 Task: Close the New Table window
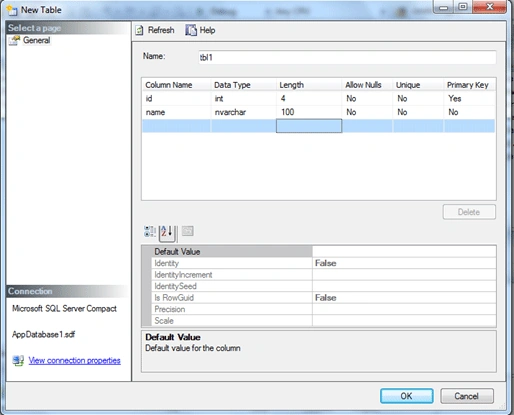tap(489, 7)
